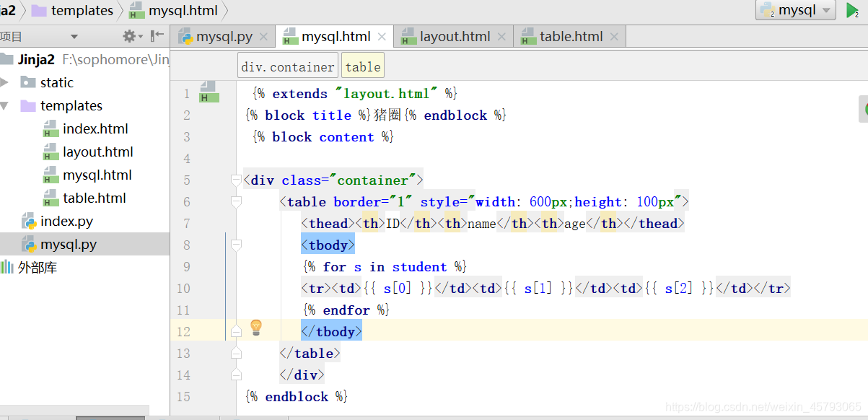Close the layout.html tab with its x icon
868x420 pixels.
point(503,35)
